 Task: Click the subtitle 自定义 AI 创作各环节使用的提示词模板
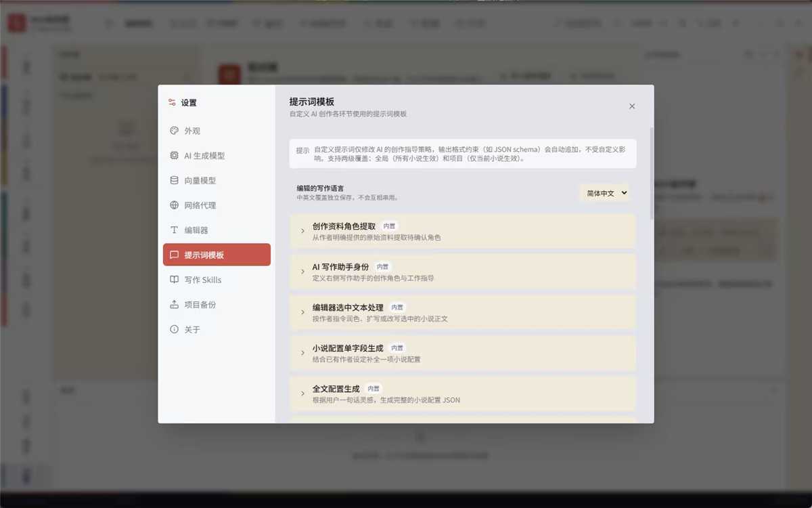[x=348, y=114]
